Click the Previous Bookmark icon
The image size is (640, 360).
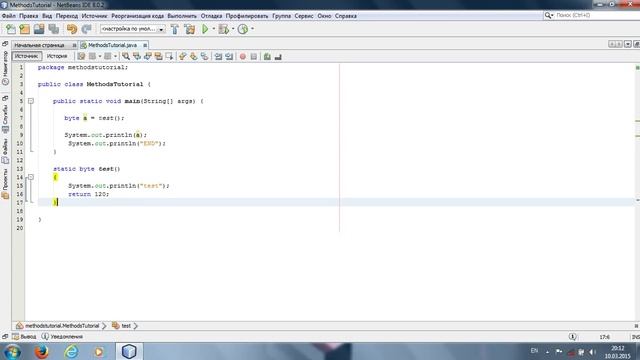point(182,56)
